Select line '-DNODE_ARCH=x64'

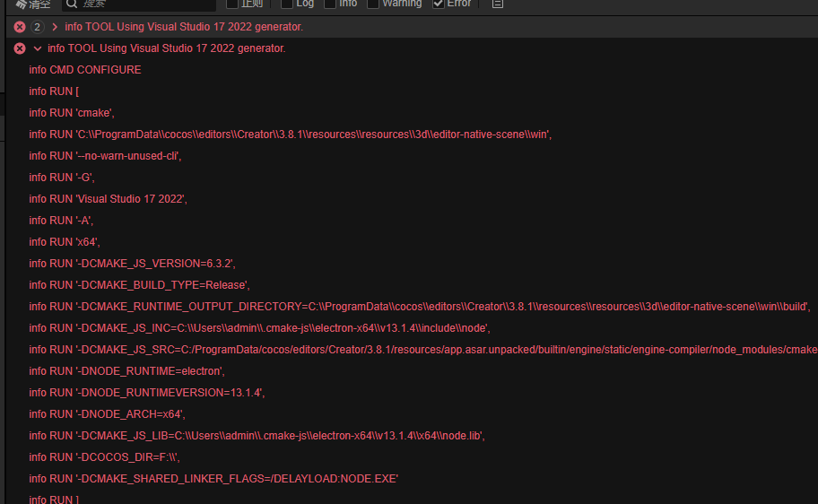point(107,414)
